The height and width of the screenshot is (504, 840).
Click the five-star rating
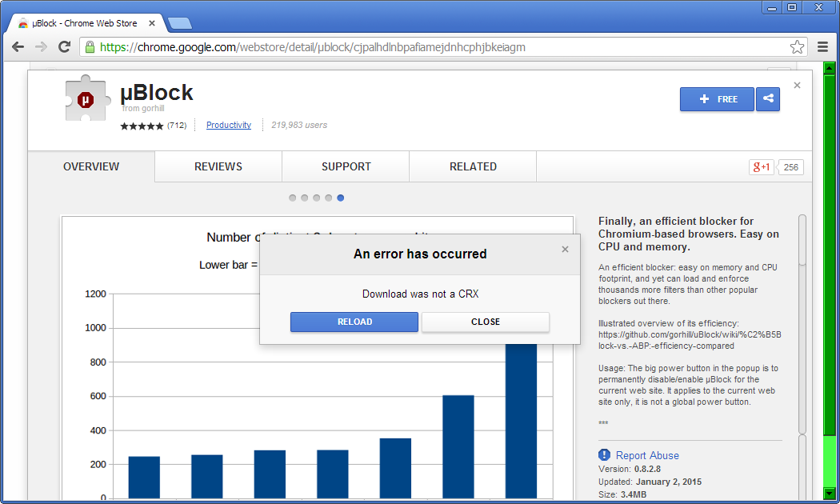(x=142, y=126)
